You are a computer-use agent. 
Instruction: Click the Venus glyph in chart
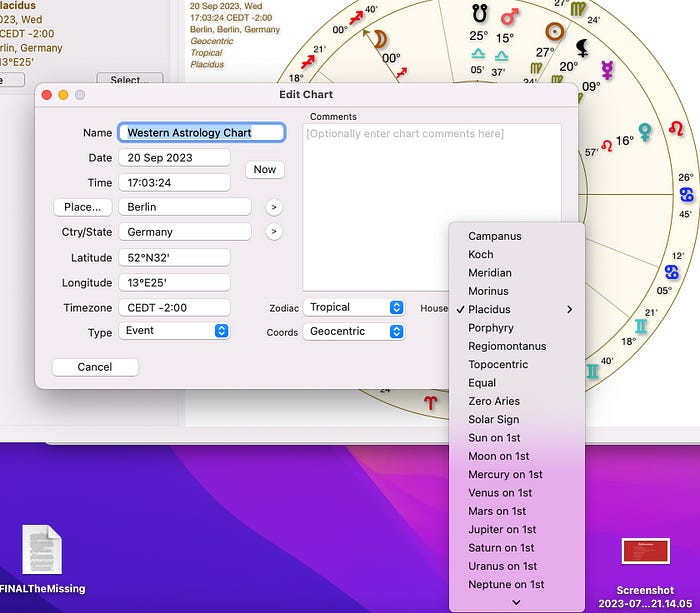click(x=645, y=133)
